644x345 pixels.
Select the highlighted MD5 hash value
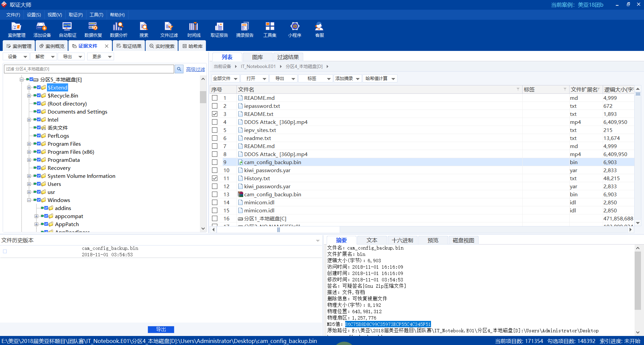pos(388,324)
